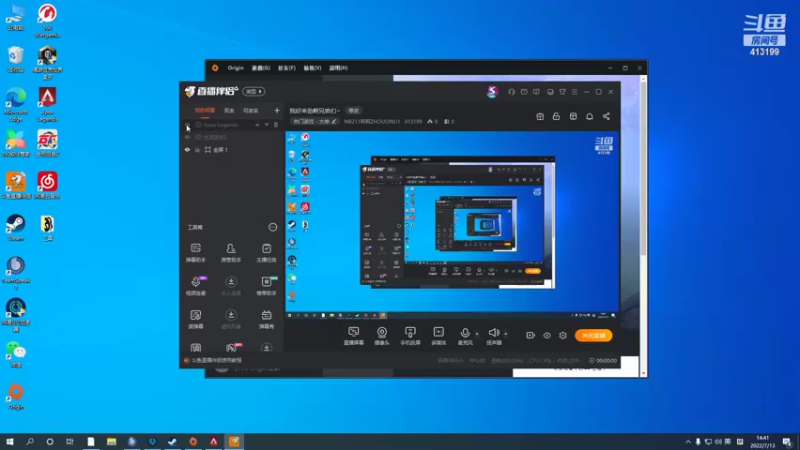Screen dimensions: 800x450
Task: Toggle visibility of the second source row
Action: (x=187, y=137)
